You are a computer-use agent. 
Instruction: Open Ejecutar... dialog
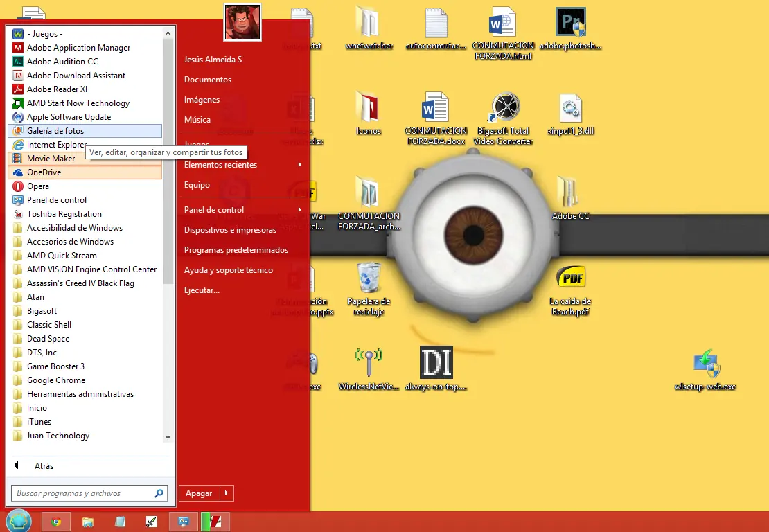pos(243,290)
